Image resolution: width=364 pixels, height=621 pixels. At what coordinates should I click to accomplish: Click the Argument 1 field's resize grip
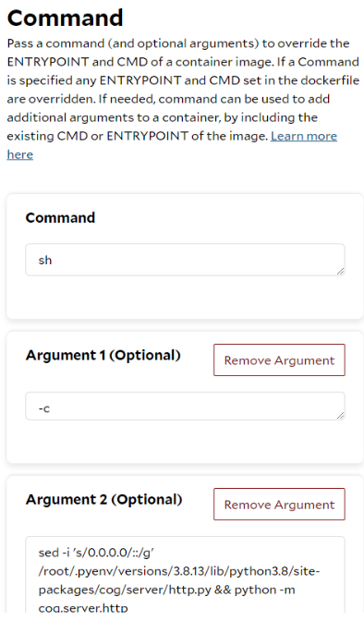[340, 416]
